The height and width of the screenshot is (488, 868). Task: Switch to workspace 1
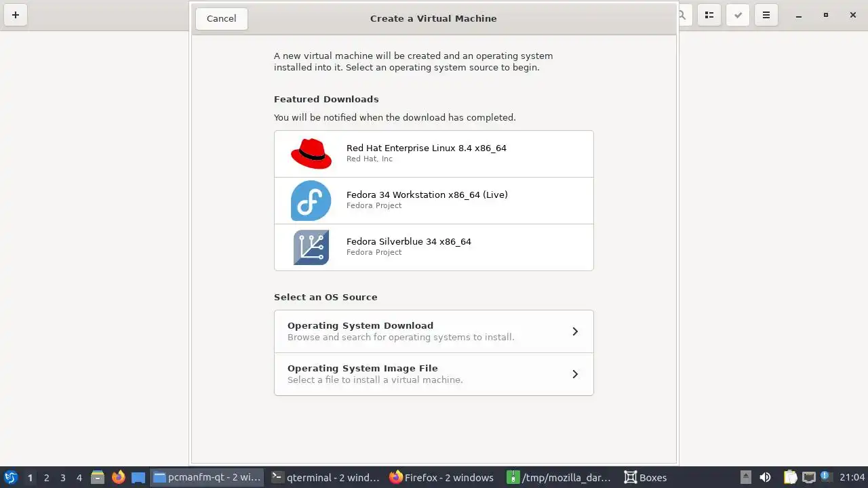point(30,478)
